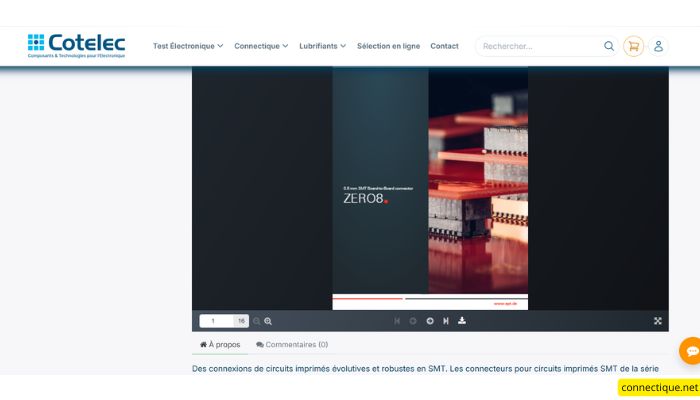Expand the Lubrifiants dropdown
The height and width of the screenshot is (400, 700).
click(322, 46)
